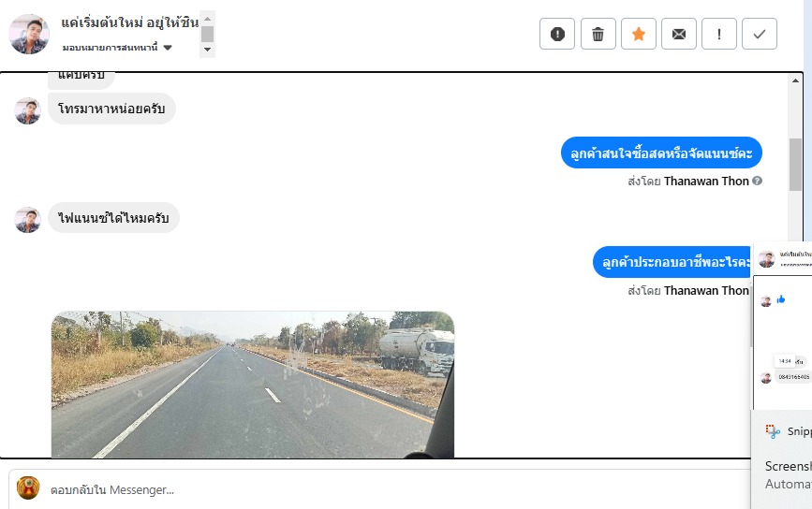The width and height of the screenshot is (812, 509).
Task: Click the Snipping Tool notification icon
Action: pos(773,431)
